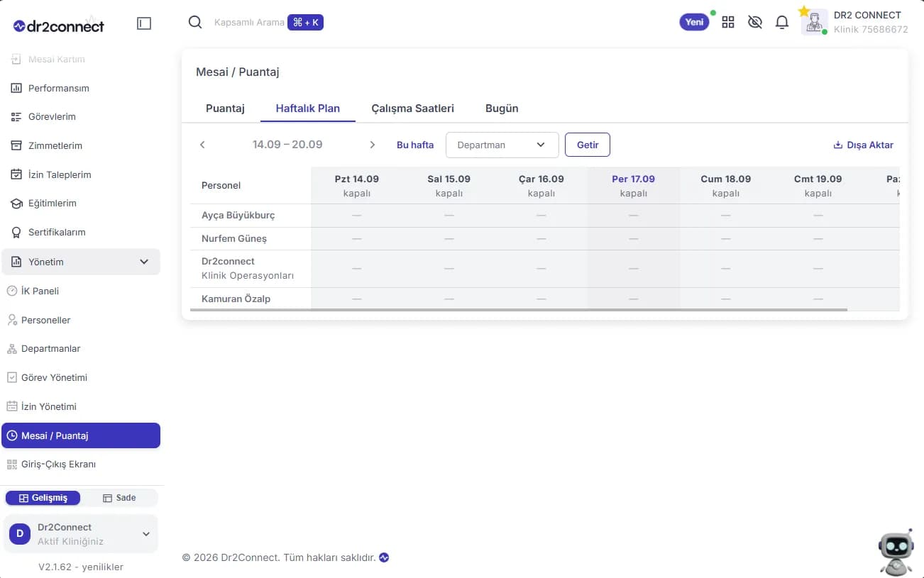Go to previous week with left chevron
The height and width of the screenshot is (578, 924).
[202, 145]
